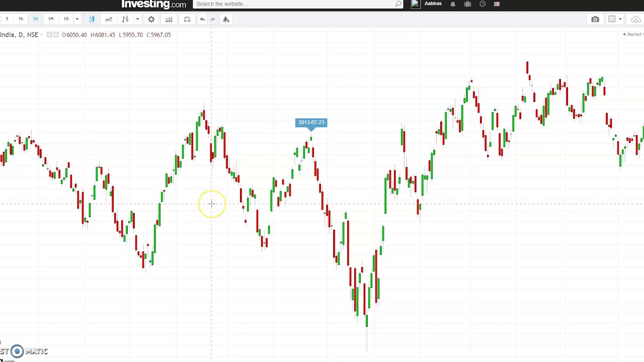644x362 pixels.
Task: Click the India, D, NSE symbol label
Action: [19, 35]
